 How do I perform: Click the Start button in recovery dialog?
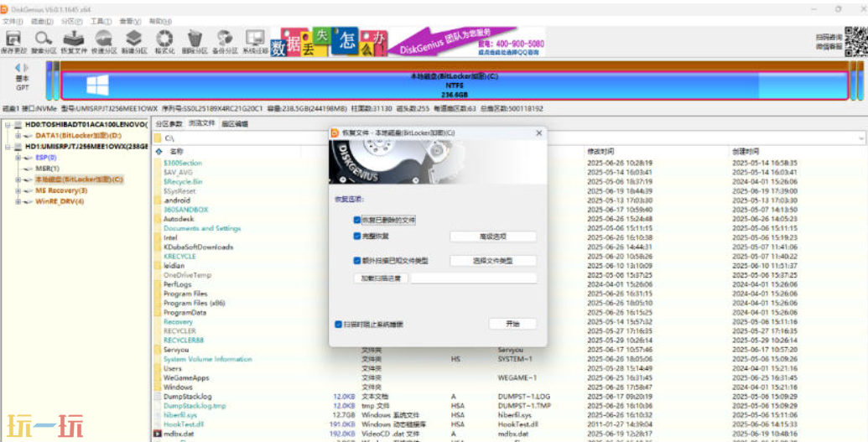click(x=512, y=324)
